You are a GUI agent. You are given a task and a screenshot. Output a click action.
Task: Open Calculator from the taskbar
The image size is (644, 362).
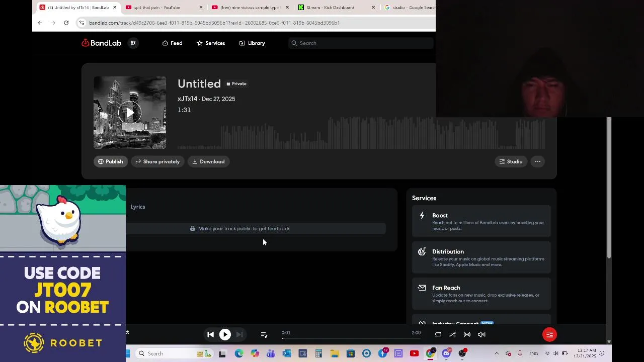pyautogui.click(x=318, y=354)
